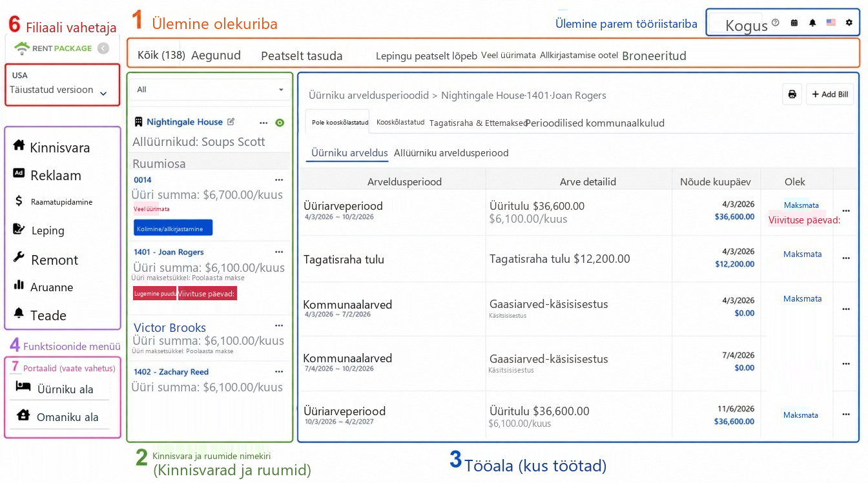
Task: Select Lepingu peatselt lõpeb tab
Action: click(x=426, y=56)
